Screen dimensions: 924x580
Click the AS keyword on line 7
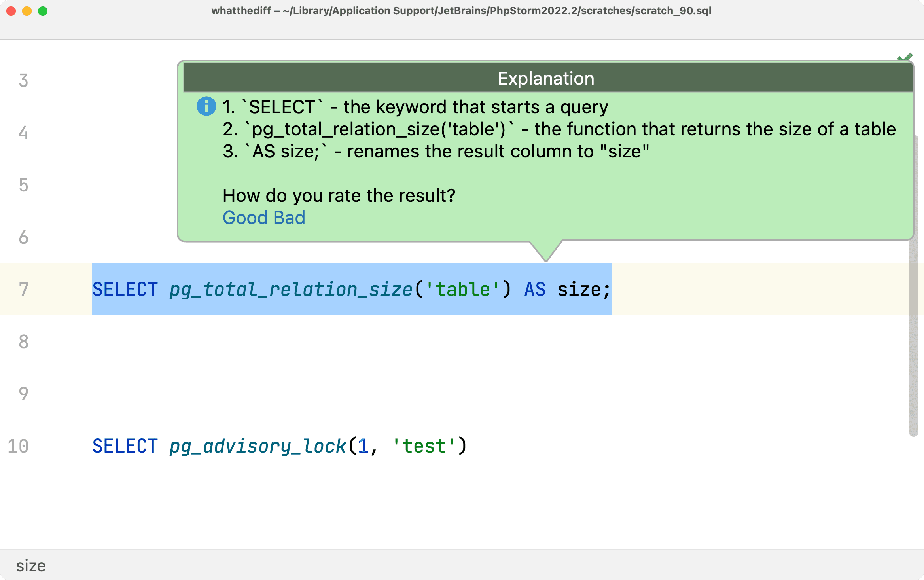coord(535,290)
